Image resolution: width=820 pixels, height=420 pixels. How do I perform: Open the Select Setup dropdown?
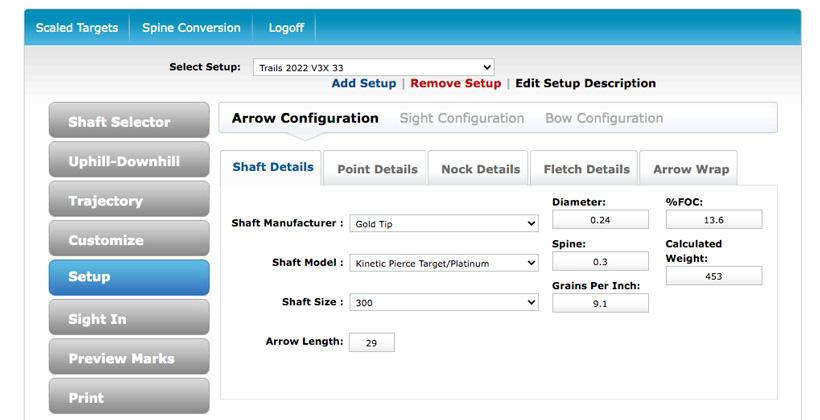373,67
